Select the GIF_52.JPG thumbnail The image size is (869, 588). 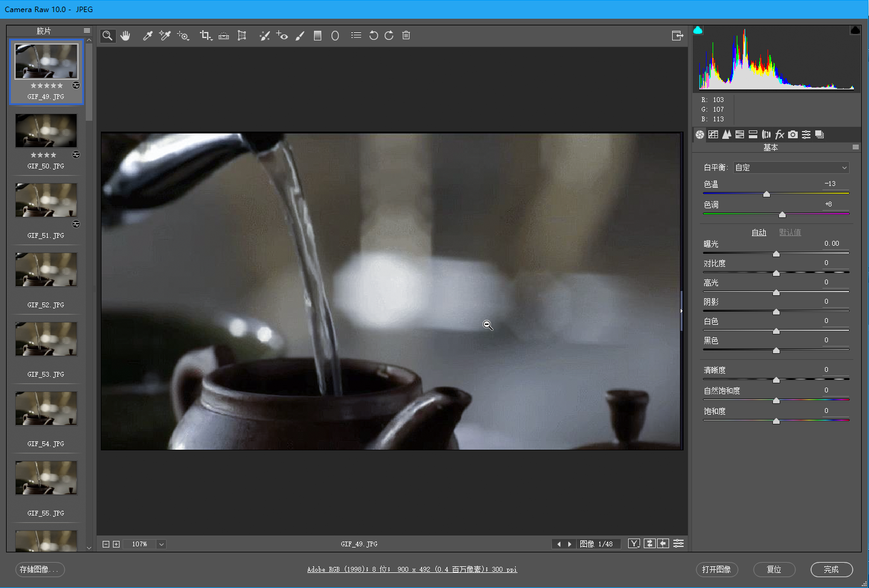point(46,270)
